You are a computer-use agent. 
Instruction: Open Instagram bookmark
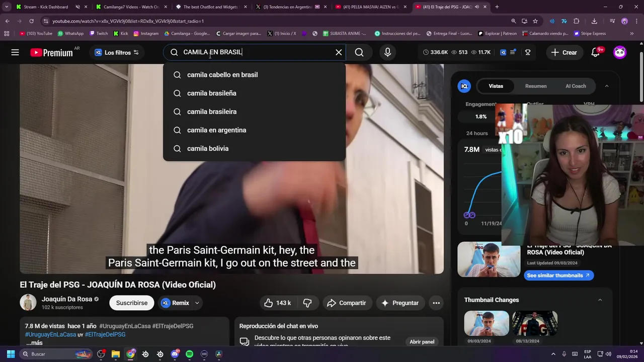[x=146, y=34]
